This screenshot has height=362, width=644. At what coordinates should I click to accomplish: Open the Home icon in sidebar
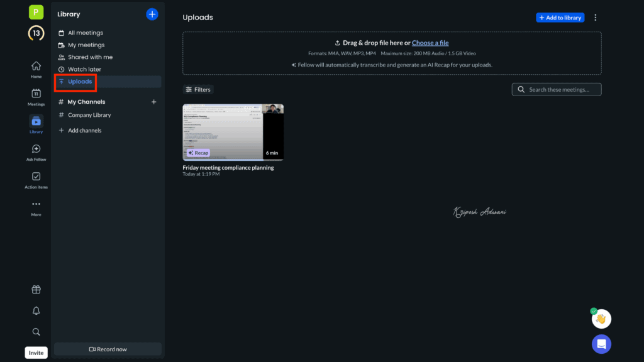click(36, 67)
